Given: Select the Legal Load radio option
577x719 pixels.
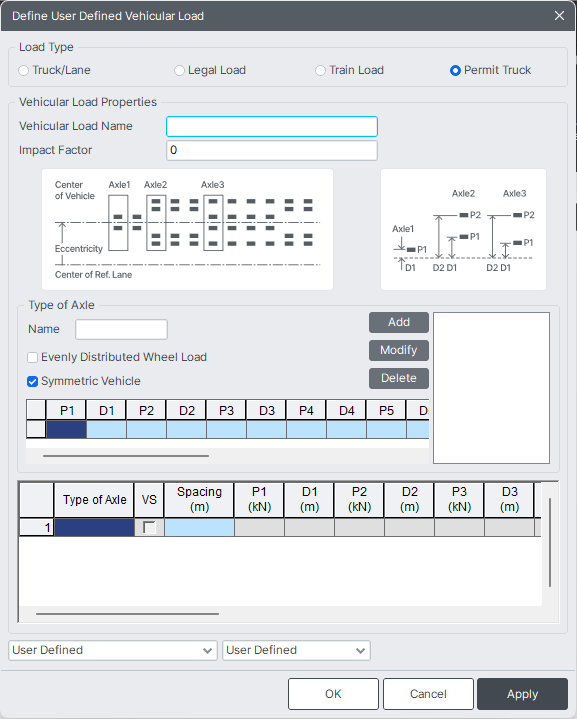Looking at the screenshot, I should (x=179, y=71).
